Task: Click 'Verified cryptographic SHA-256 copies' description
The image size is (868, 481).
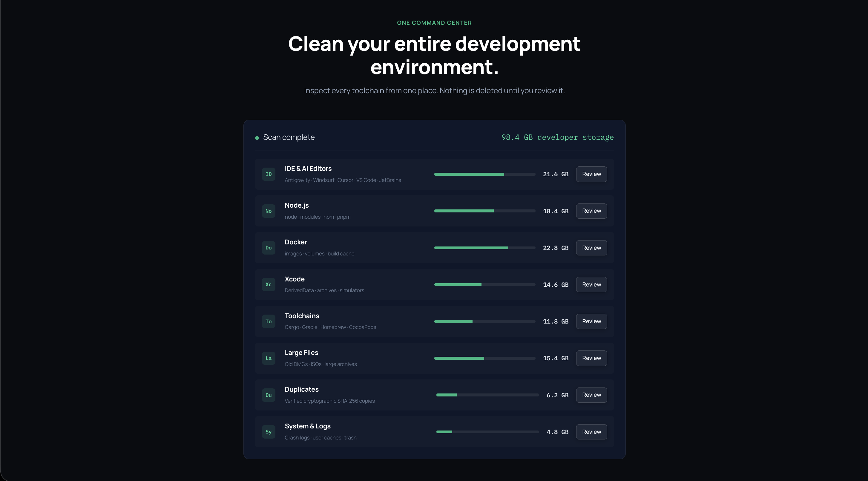Action: point(329,401)
